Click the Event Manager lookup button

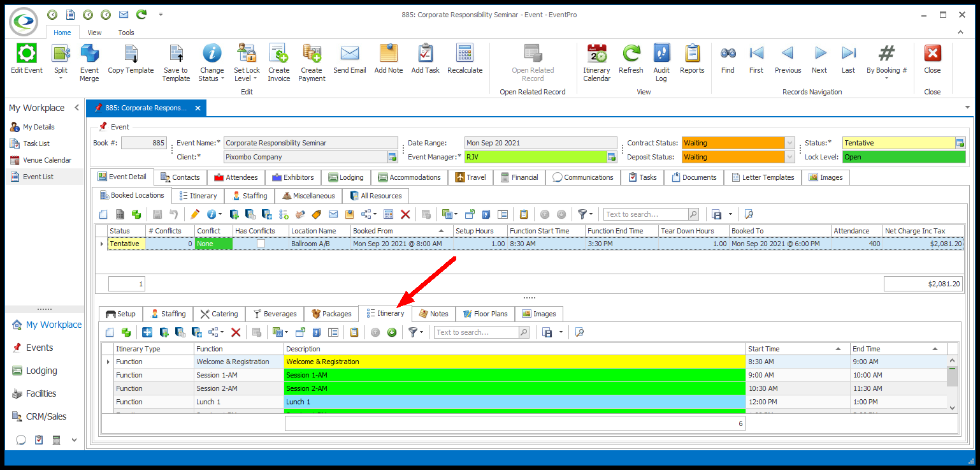612,157
